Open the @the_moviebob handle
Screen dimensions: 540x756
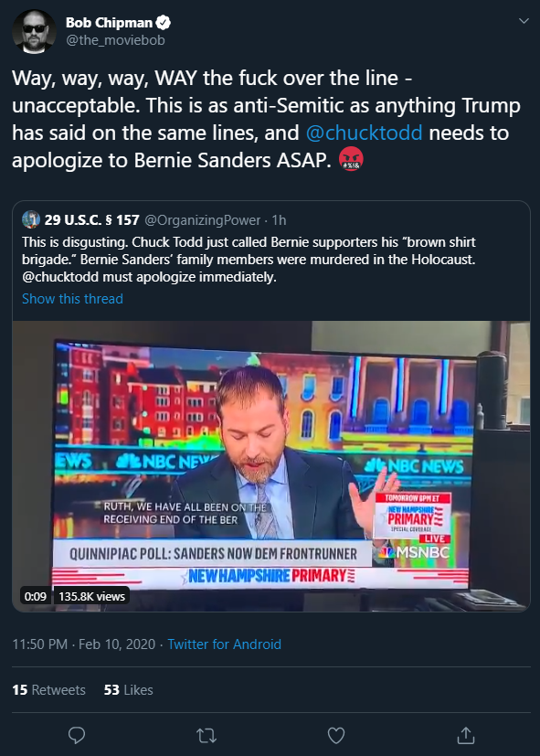(115, 40)
